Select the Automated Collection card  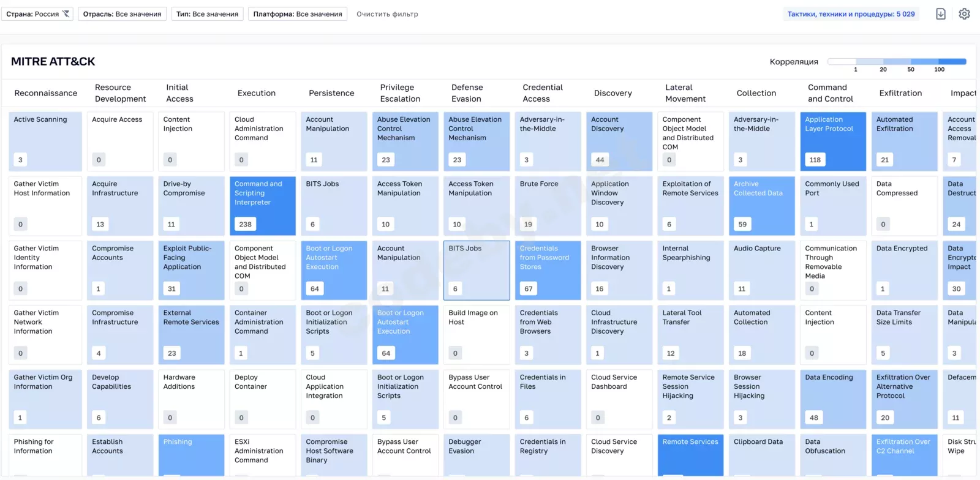[x=762, y=335]
